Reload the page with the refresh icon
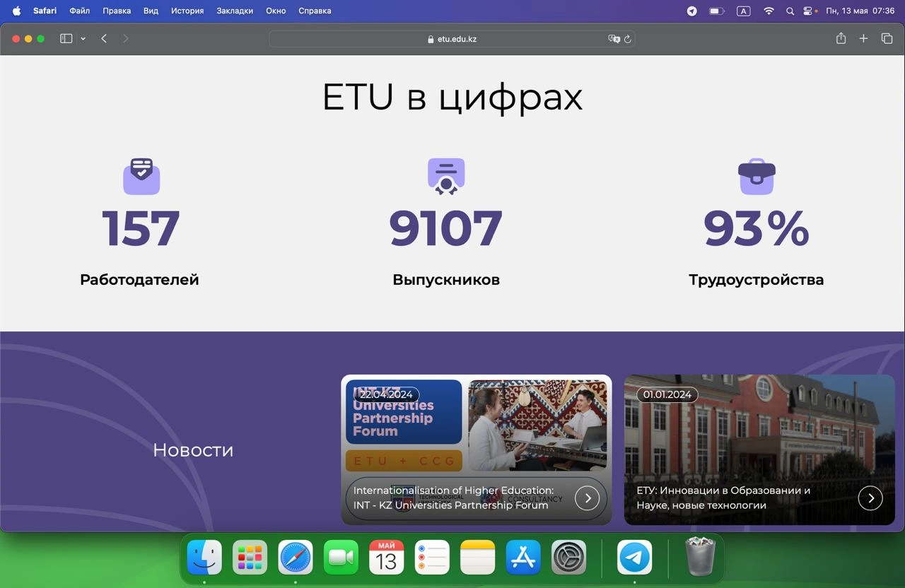 click(x=627, y=39)
